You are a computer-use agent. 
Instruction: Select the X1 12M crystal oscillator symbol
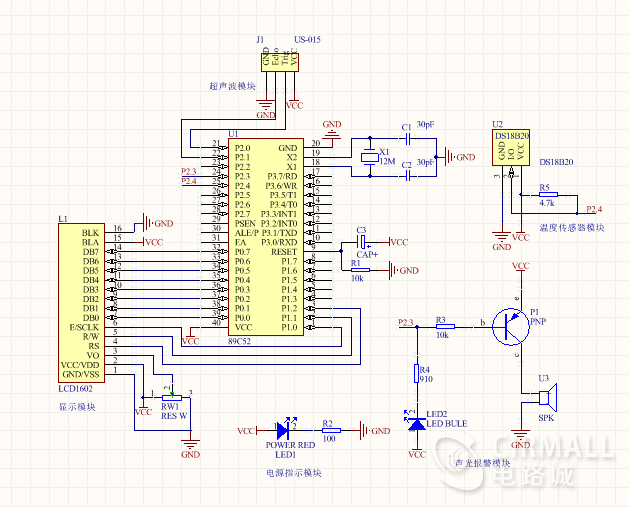click(x=370, y=157)
